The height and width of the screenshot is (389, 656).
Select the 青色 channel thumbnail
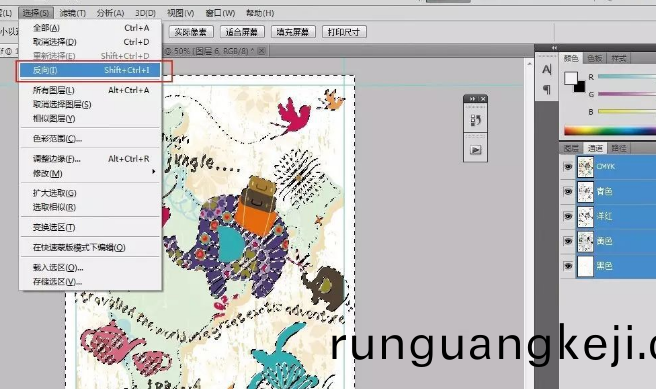(x=585, y=192)
